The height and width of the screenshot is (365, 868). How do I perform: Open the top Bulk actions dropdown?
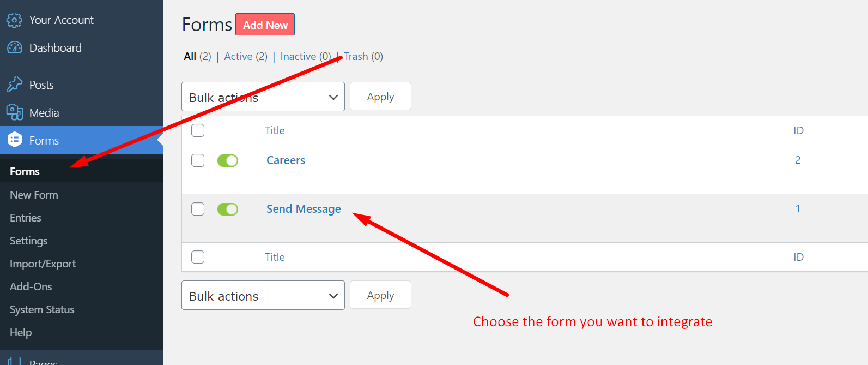click(263, 97)
